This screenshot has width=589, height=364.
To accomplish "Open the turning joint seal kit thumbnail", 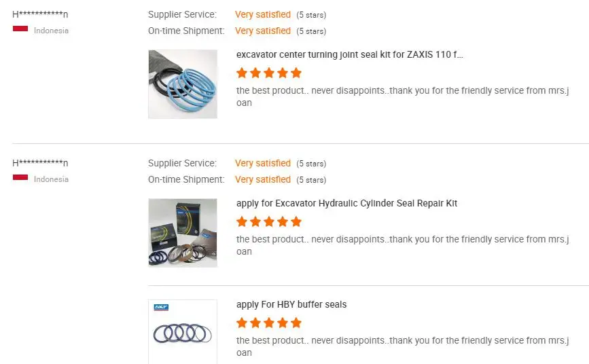I will 183,84.
